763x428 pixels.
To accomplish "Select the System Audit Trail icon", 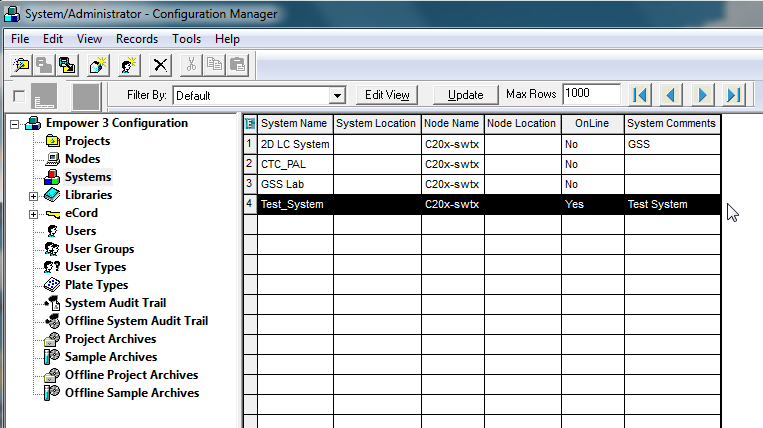I will [52, 303].
